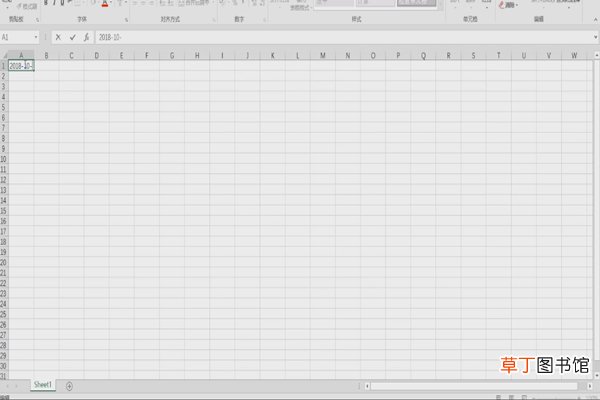This screenshot has width=600, height=400.
Task: Toggle underline formatting U
Action: [x=62, y=3]
